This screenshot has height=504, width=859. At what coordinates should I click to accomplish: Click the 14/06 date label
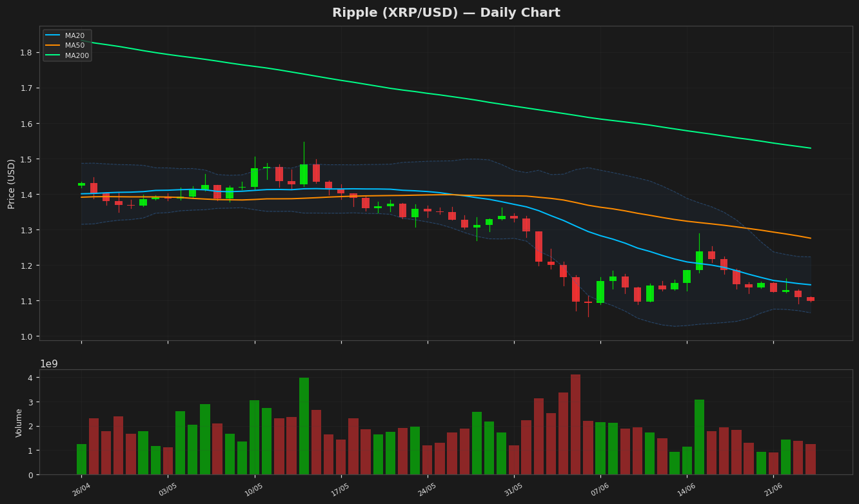686,489
